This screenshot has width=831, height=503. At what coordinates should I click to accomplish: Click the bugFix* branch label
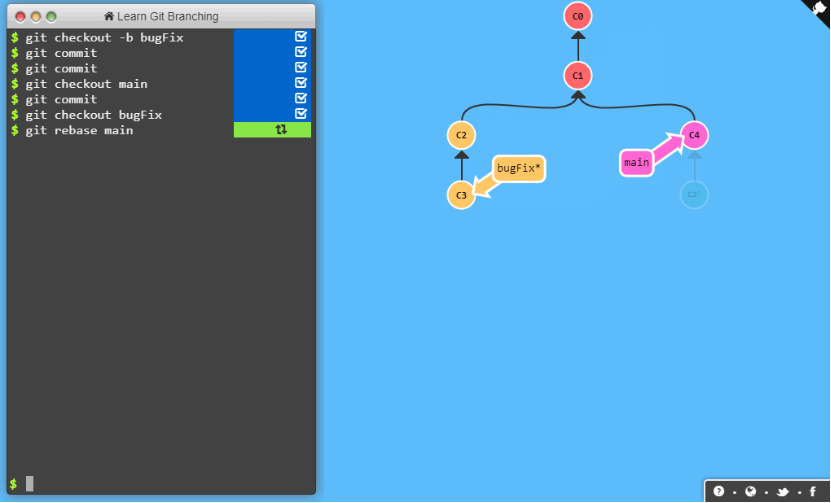click(519, 168)
